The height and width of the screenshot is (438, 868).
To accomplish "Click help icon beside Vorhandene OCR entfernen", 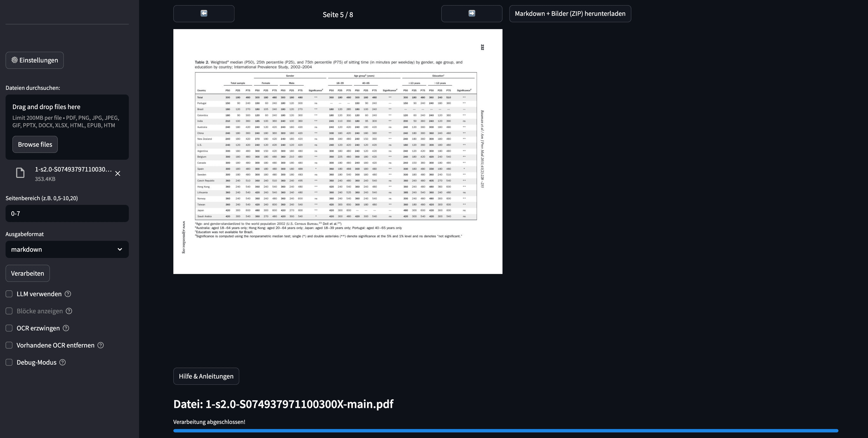I will [x=100, y=345].
